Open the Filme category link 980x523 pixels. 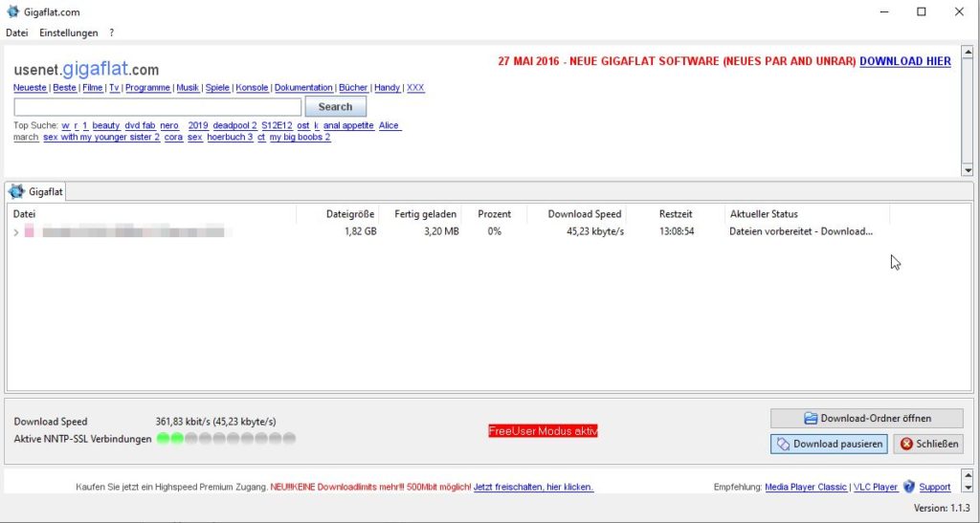[x=93, y=88]
